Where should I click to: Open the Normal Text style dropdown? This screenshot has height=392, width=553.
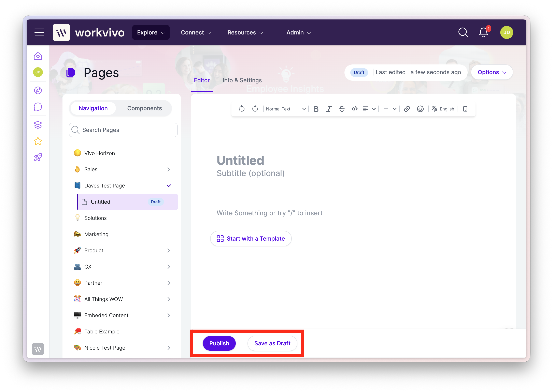286,109
